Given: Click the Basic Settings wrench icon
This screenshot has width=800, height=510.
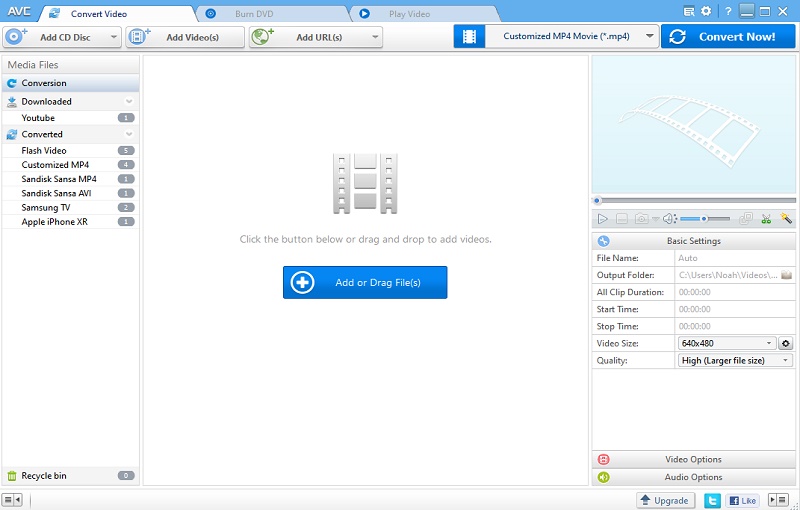Looking at the screenshot, I should pyautogui.click(x=604, y=241).
